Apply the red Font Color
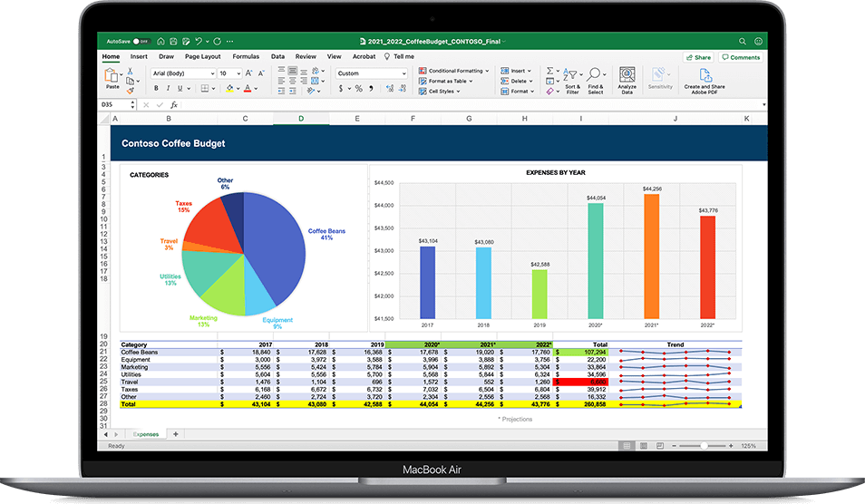This screenshot has width=865, height=504. [x=248, y=88]
